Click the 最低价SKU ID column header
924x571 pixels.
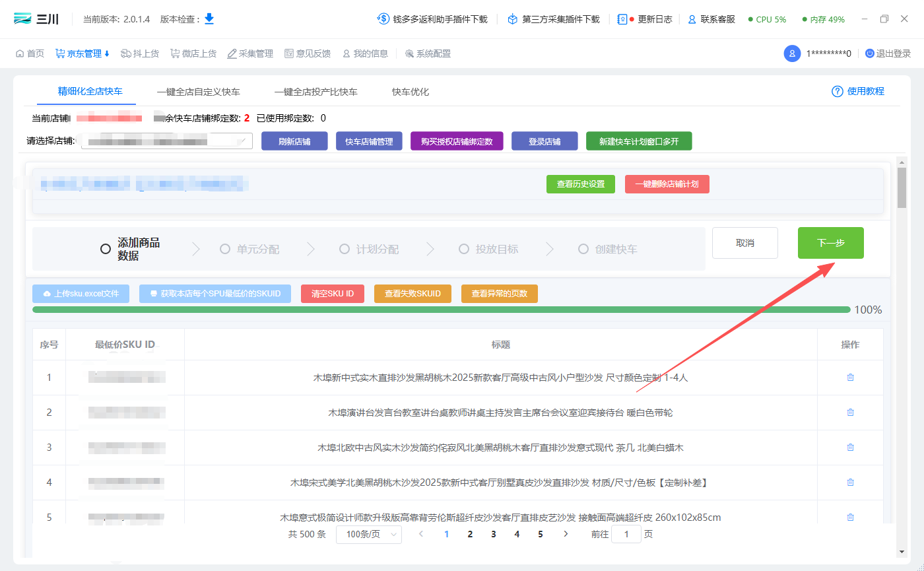click(x=125, y=345)
